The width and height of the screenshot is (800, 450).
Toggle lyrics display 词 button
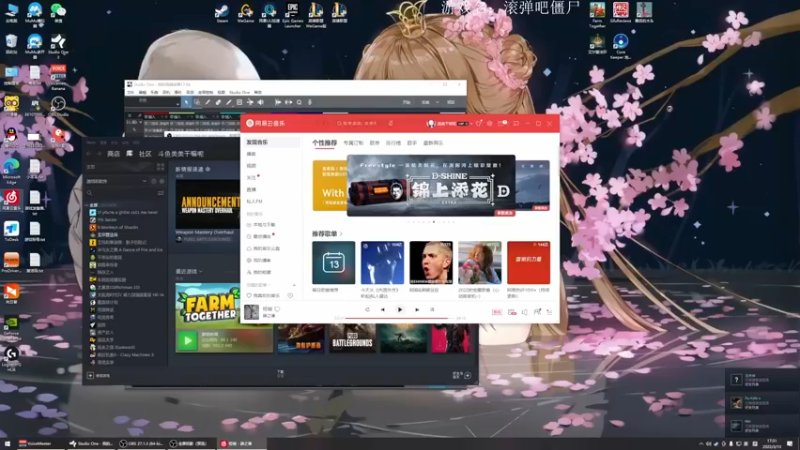click(432, 310)
